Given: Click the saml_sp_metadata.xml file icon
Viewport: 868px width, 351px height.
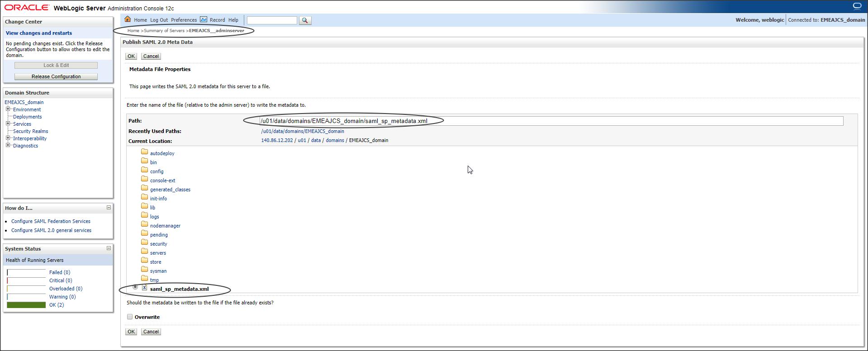Looking at the screenshot, I should pyautogui.click(x=145, y=288).
